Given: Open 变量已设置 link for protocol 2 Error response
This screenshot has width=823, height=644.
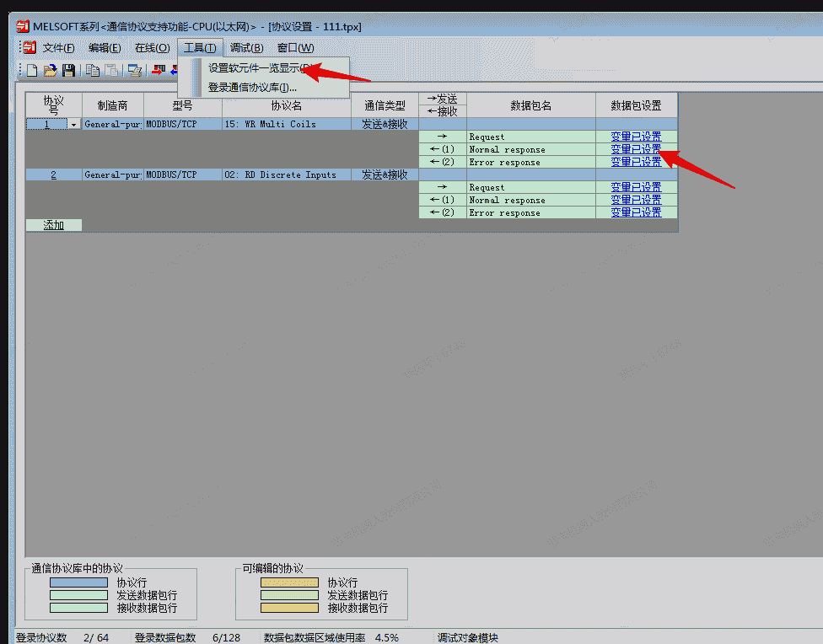Looking at the screenshot, I should 636,212.
